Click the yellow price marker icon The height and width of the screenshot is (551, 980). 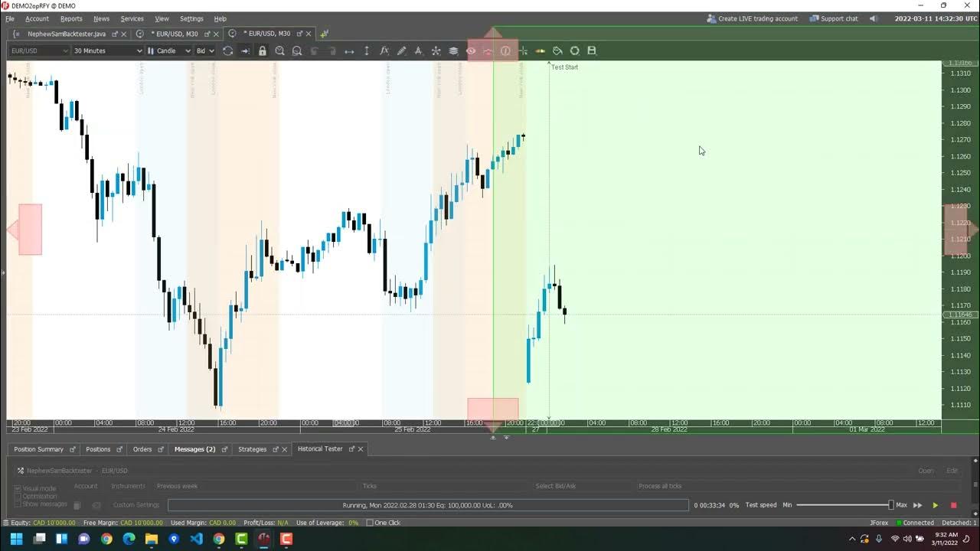coord(540,51)
